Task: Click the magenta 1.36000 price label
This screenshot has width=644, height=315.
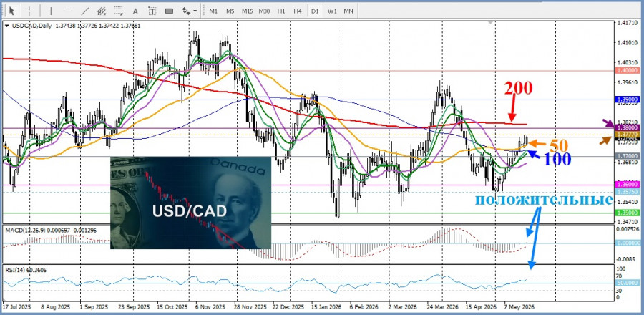Action: (628, 185)
